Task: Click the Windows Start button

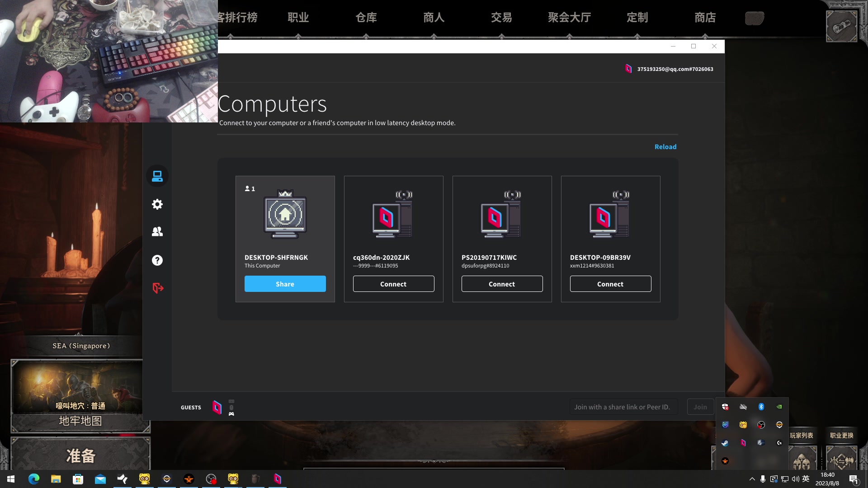Action: click(x=11, y=479)
